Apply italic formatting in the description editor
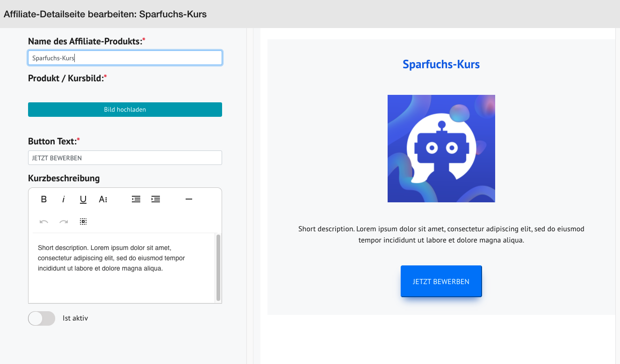620x364 pixels. [63, 199]
